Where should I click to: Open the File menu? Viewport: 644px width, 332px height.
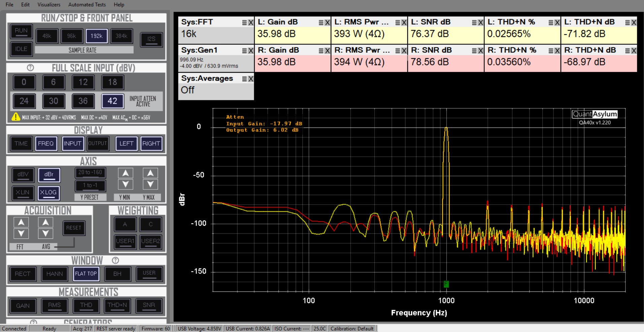[9, 4]
